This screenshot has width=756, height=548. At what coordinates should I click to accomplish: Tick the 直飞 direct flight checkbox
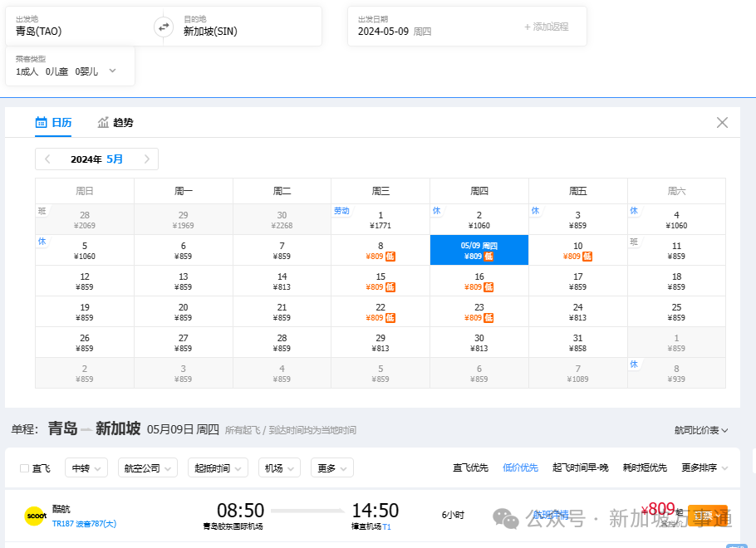[x=24, y=468]
